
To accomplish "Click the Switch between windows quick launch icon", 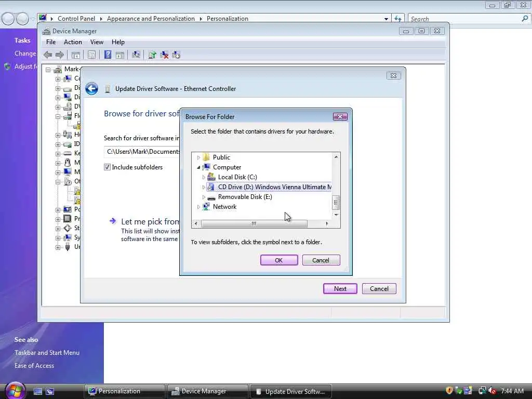I will coord(50,392).
